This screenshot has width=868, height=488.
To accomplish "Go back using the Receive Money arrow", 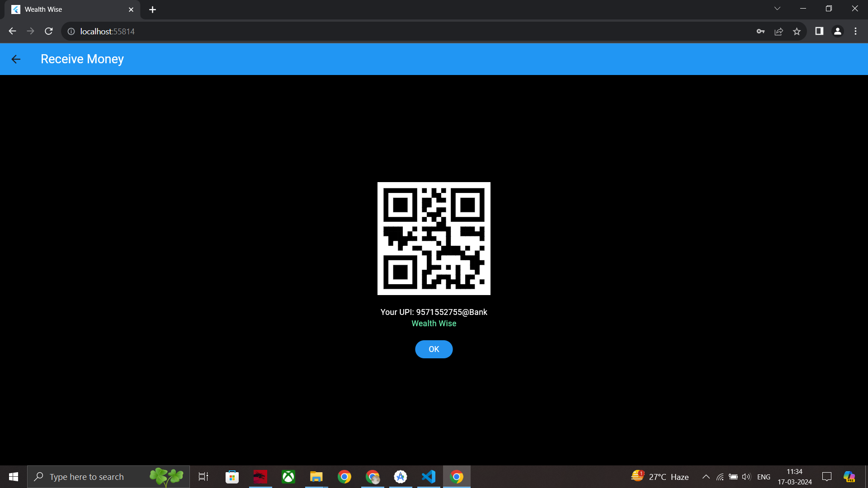I will pos(16,59).
